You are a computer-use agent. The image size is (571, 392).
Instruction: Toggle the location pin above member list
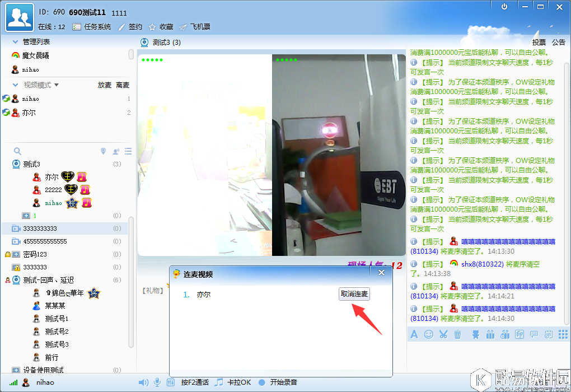coord(103,151)
